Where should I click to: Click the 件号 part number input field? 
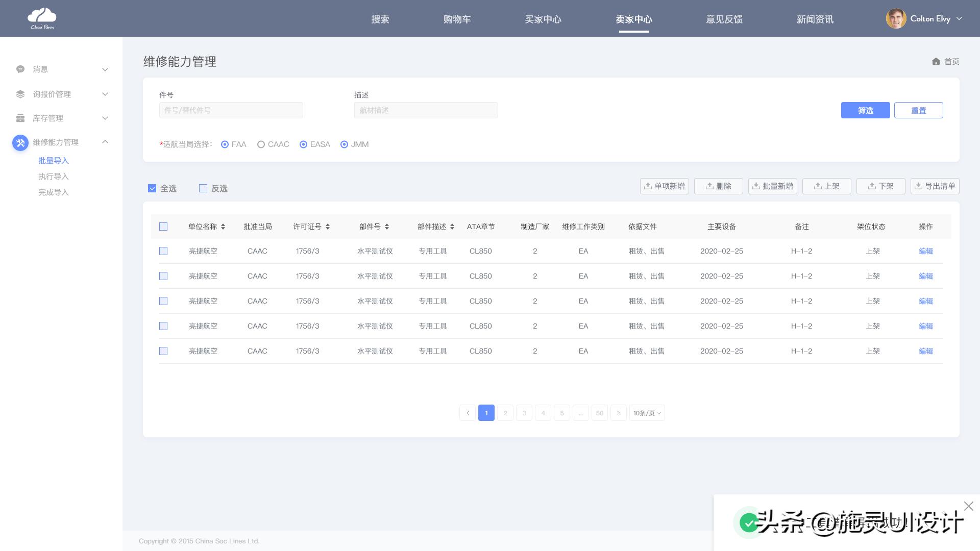[231, 110]
